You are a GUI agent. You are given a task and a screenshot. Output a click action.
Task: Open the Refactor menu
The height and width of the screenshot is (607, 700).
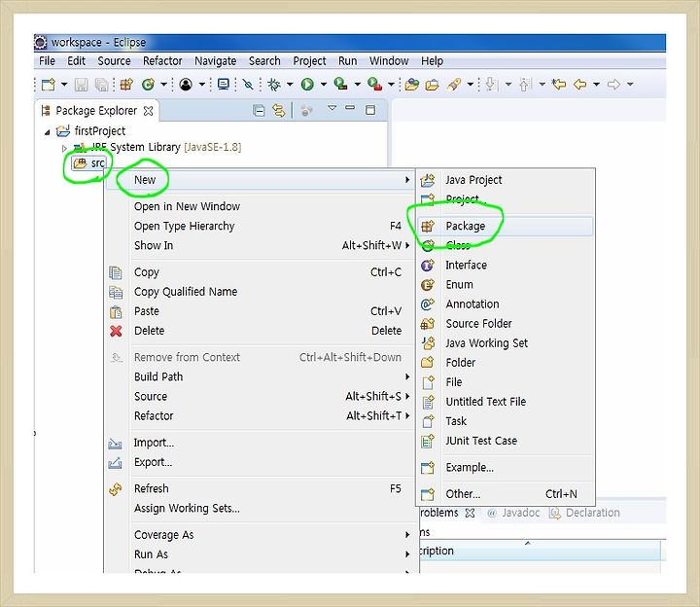(x=162, y=60)
